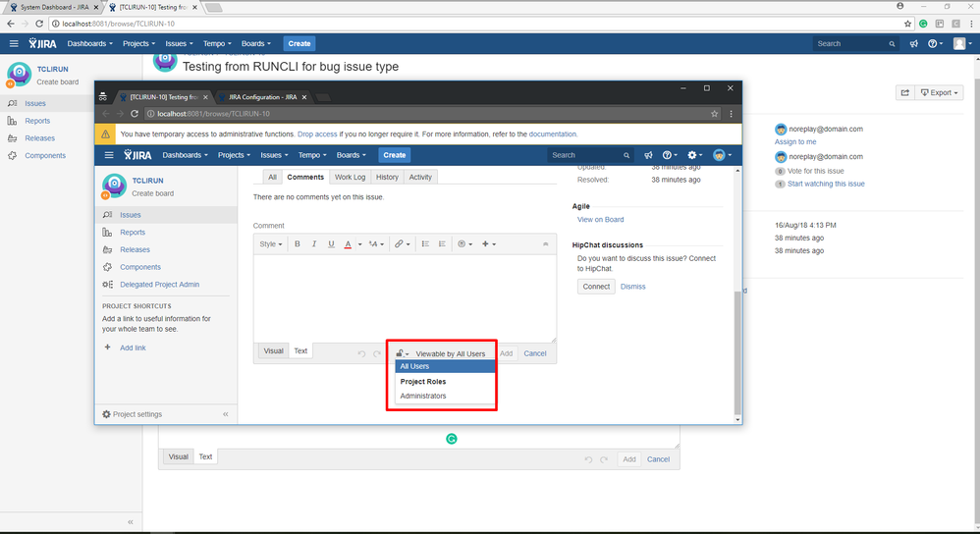Open the emoticon picker in comment toolbar
980x534 pixels.
point(465,244)
